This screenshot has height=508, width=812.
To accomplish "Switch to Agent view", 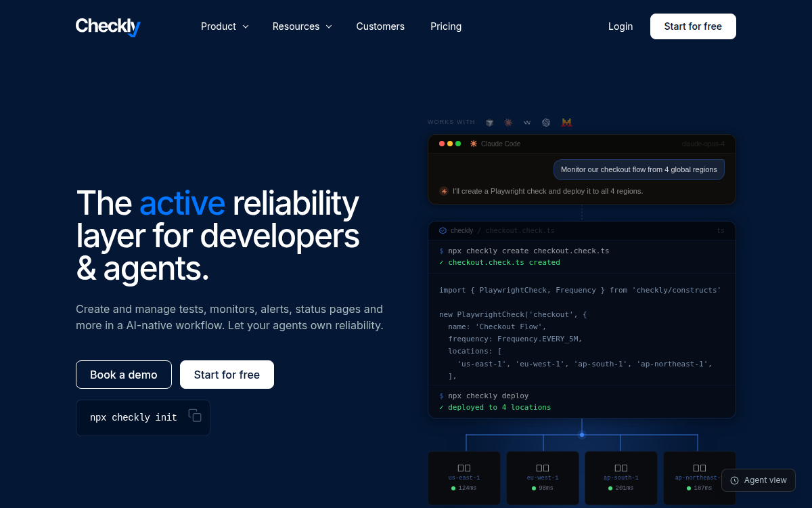I will (759, 480).
